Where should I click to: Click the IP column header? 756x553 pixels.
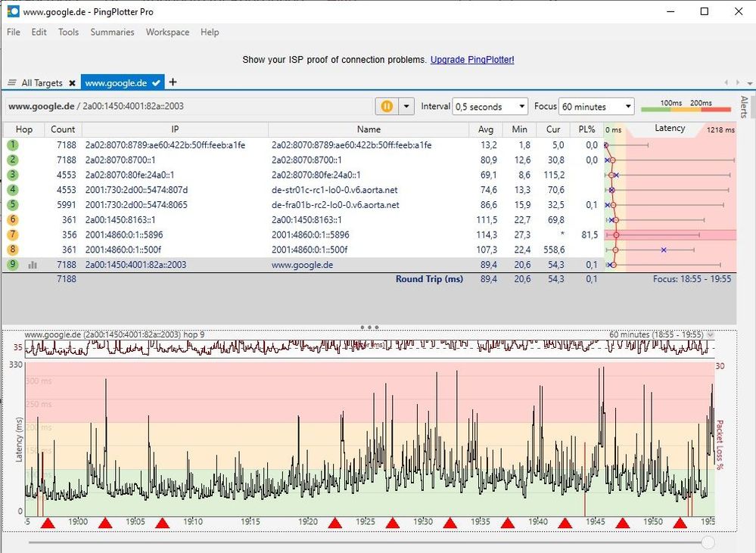175,129
